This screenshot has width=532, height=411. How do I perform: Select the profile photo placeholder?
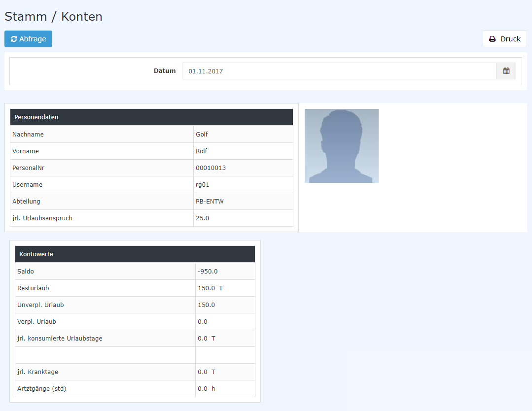click(341, 146)
